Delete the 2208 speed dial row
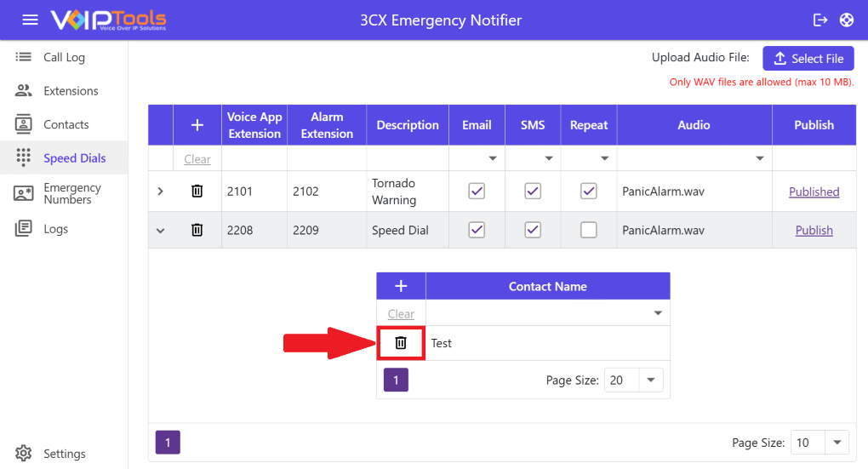The height and width of the screenshot is (469, 868). pos(197,230)
